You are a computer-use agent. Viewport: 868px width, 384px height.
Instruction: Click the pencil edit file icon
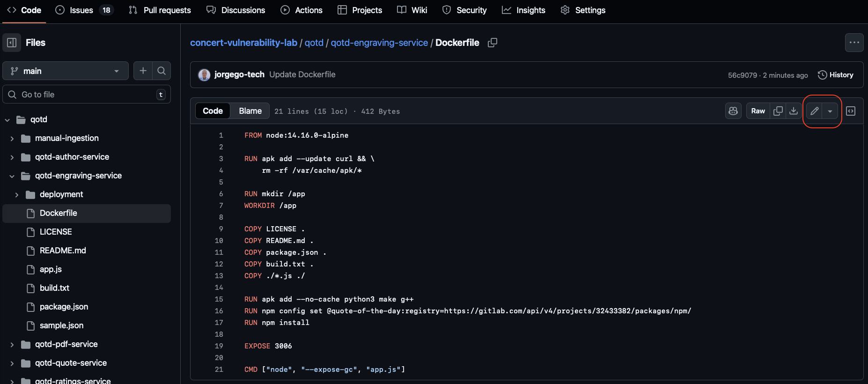(814, 111)
